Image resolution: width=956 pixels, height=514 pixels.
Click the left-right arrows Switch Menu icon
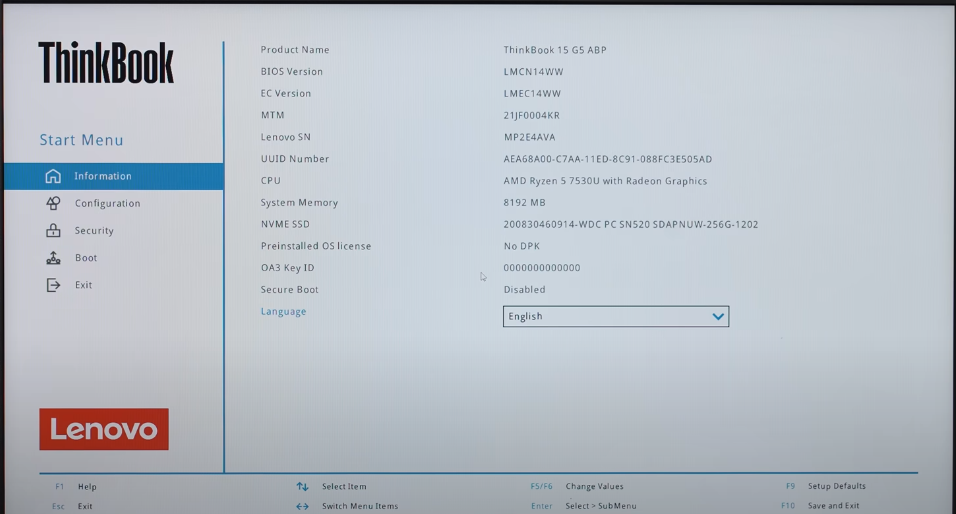pos(302,506)
